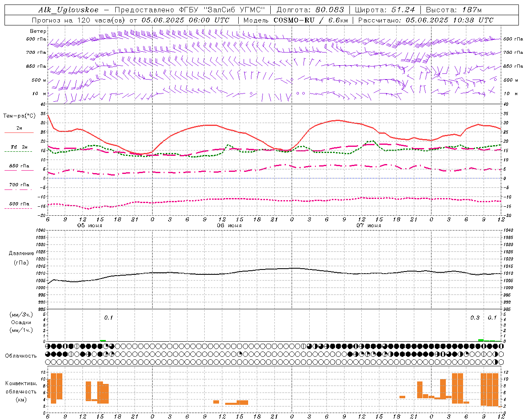Click the 'Рассчитано: 05.06.2025 10:38 UTC' text

(426, 20)
